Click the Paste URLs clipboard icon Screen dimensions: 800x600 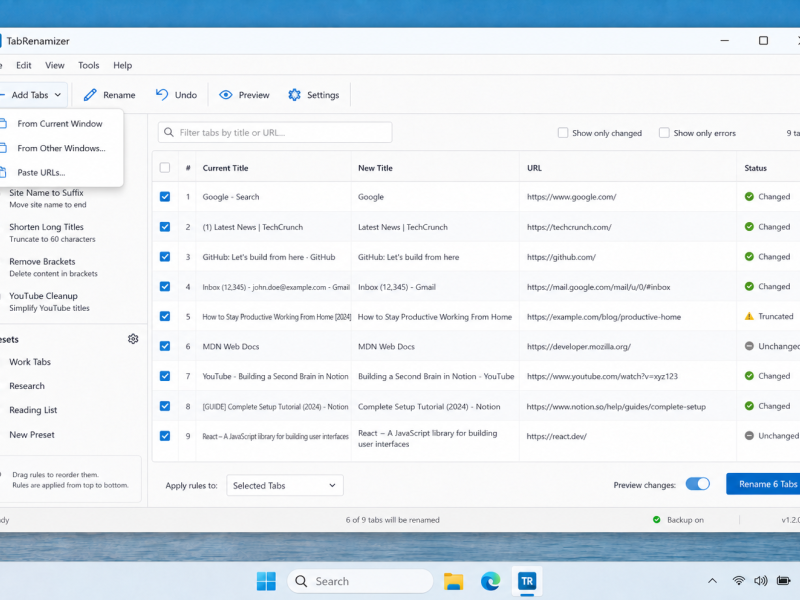click(3, 172)
